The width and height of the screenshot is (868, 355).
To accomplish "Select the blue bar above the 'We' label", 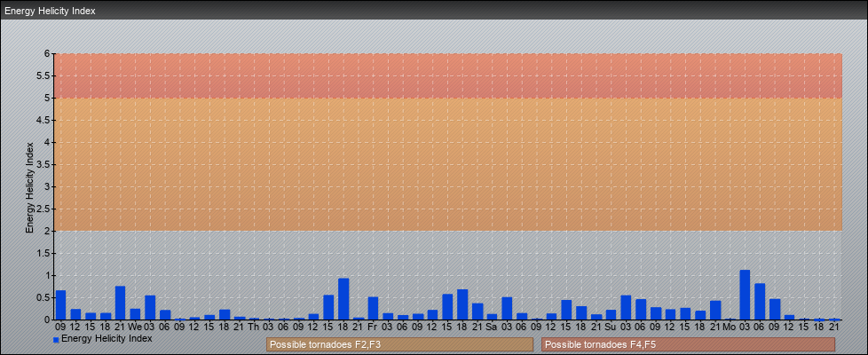I will tap(135, 314).
